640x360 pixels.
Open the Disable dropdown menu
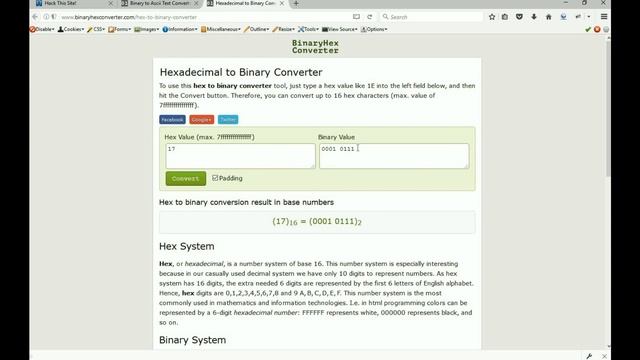click(x=42, y=29)
